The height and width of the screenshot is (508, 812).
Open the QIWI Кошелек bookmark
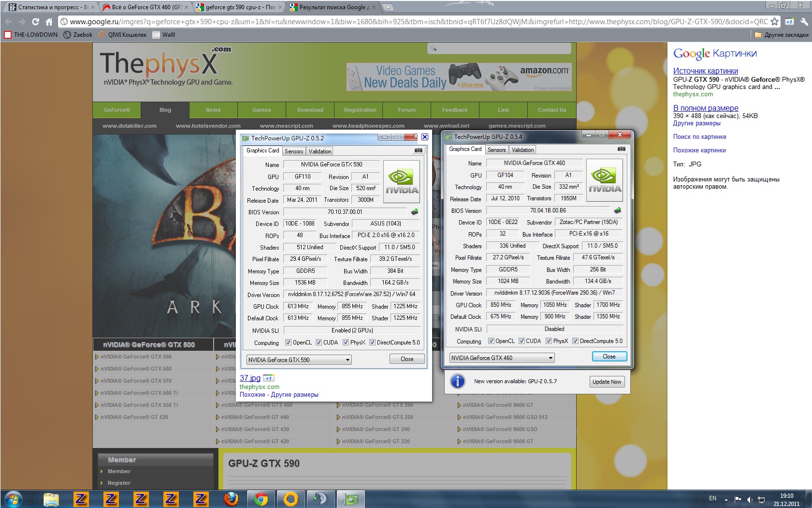point(122,35)
